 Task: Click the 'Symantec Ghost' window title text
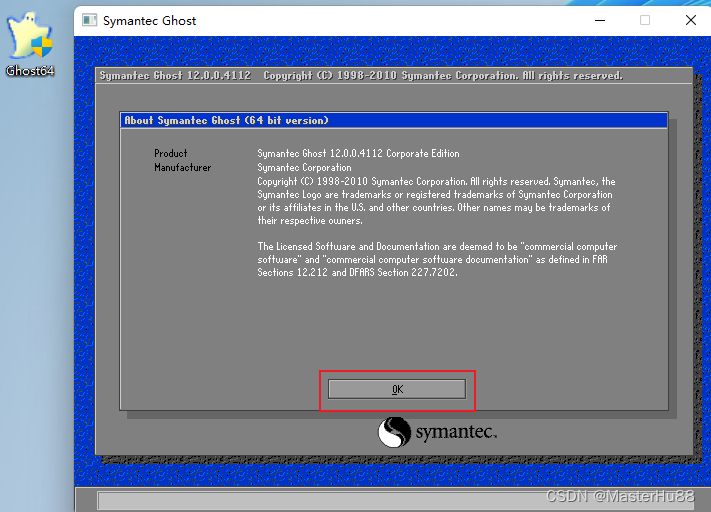(x=150, y=21)
